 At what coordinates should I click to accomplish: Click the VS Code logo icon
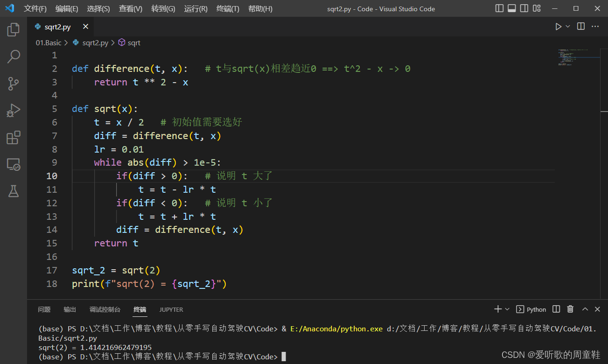pos(10,8)
